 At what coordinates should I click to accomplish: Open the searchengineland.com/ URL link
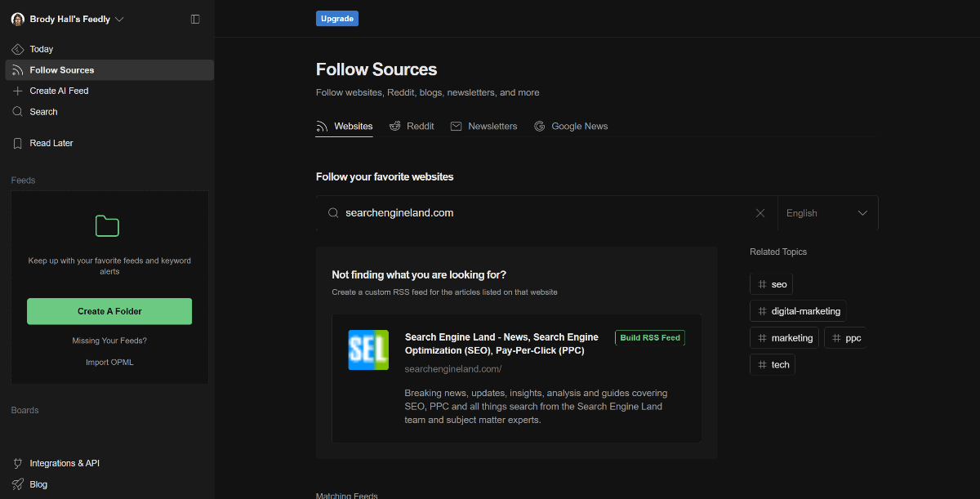[453, 369]
